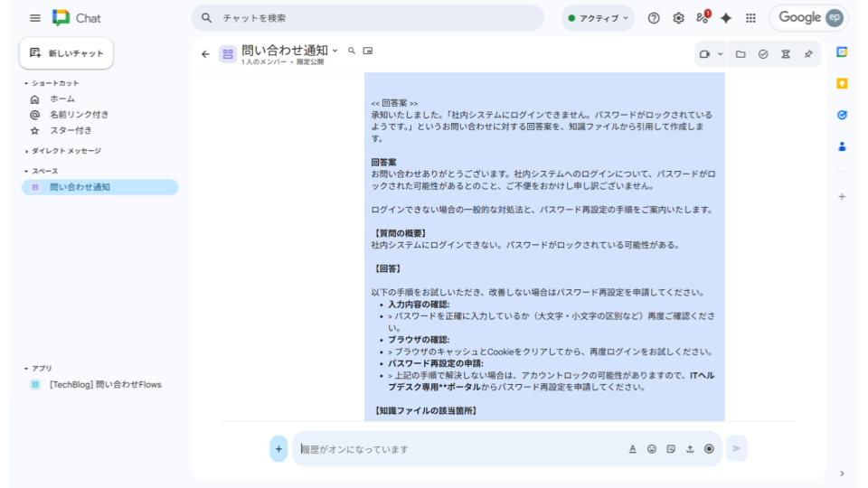868x488 pixels.
Task: Upload a file arrow icon
Action: click(690, 449)
